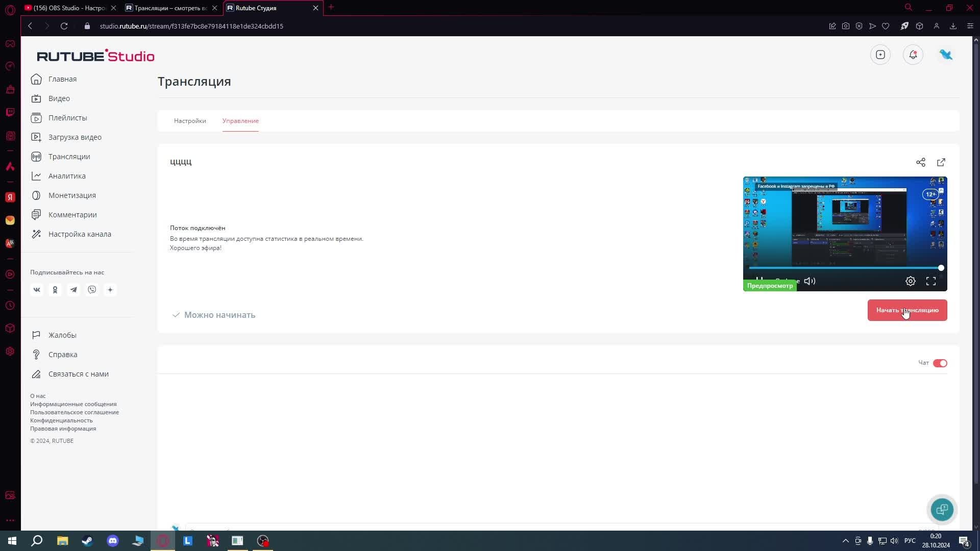Open the VK social link
Viewport: 980px width, 551px height.
pos(37,290)
